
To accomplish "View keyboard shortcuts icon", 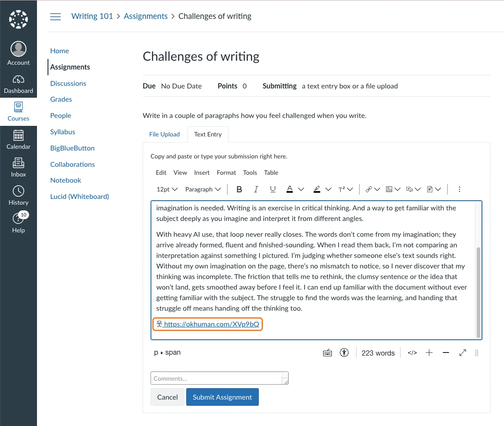I will tap(327, 353).
